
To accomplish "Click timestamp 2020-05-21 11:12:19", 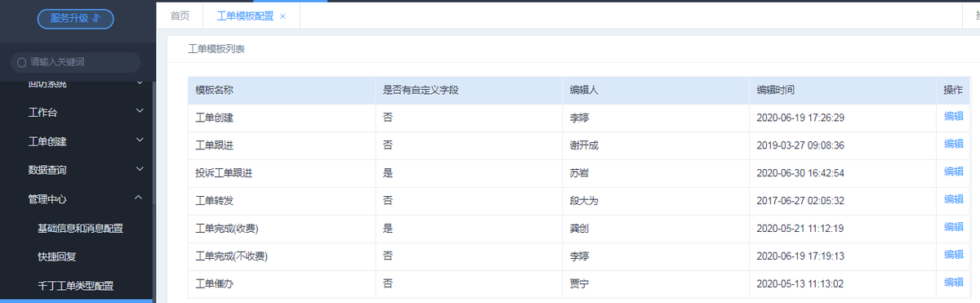I will click(800, 229).
